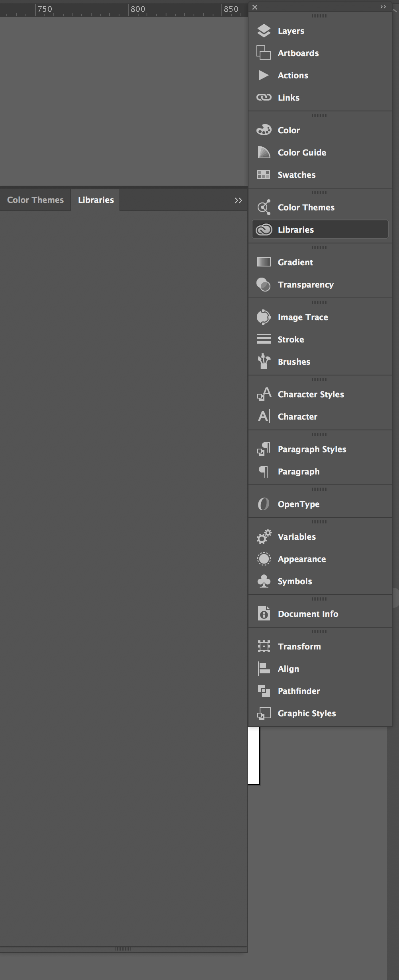Open the Swatches panel

click(x=297, y=175)
